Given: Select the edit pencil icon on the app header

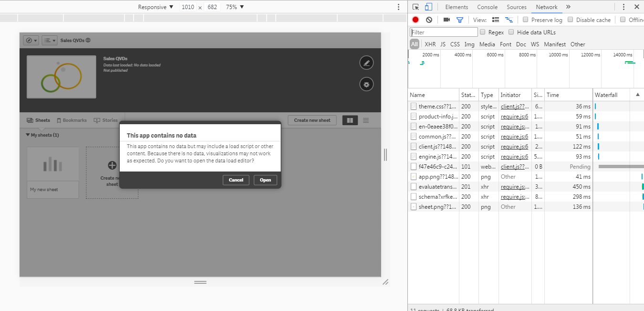Looking at the screenshot, I should click(366, 63).
